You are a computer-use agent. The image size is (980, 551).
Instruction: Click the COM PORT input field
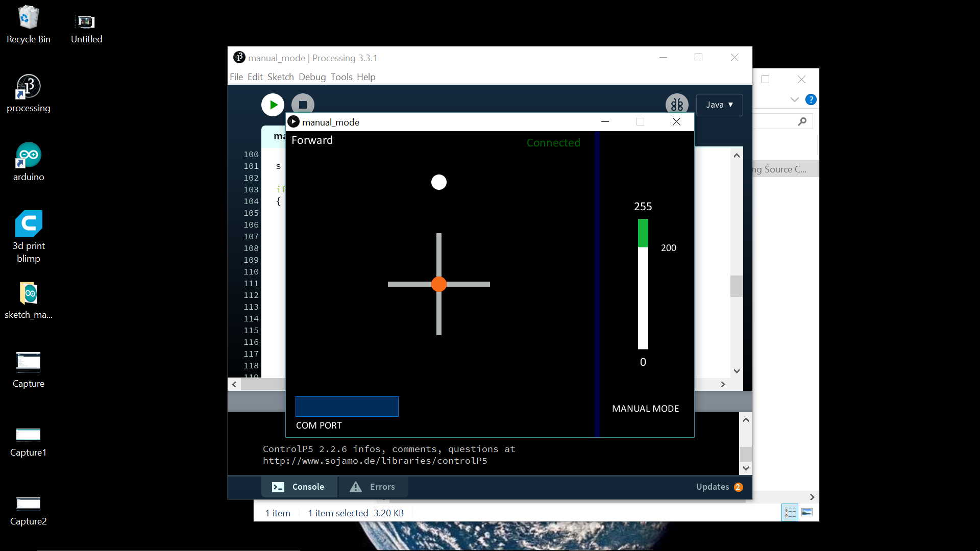(347, 406)
